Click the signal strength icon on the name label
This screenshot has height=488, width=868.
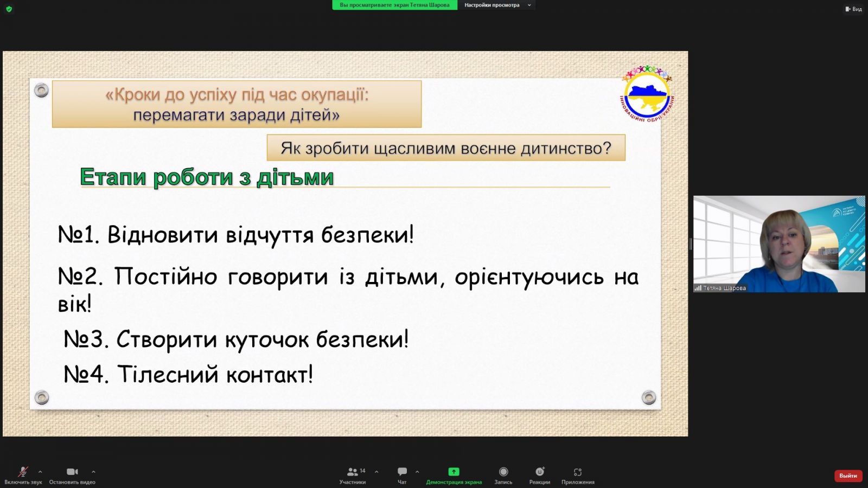698,288
